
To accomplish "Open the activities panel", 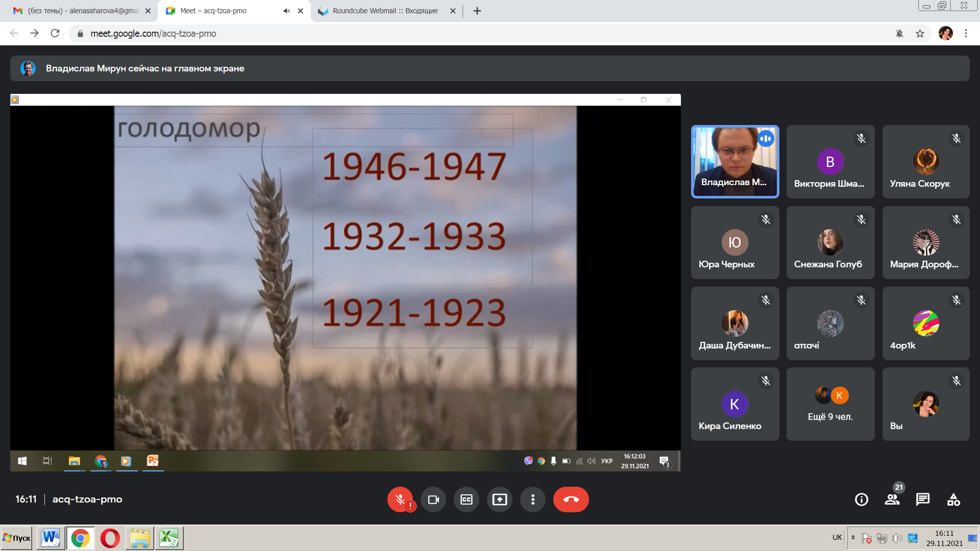I will (x=953, y=499).
